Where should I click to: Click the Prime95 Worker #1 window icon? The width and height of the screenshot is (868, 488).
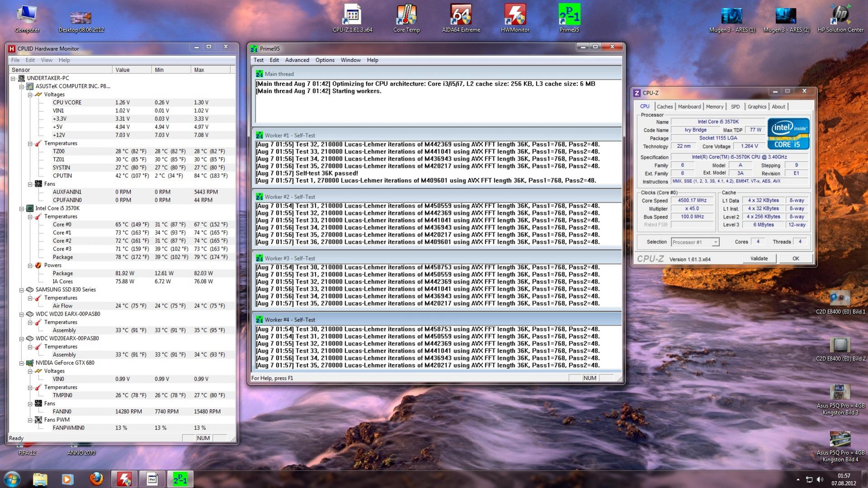[x=259, y=135]
